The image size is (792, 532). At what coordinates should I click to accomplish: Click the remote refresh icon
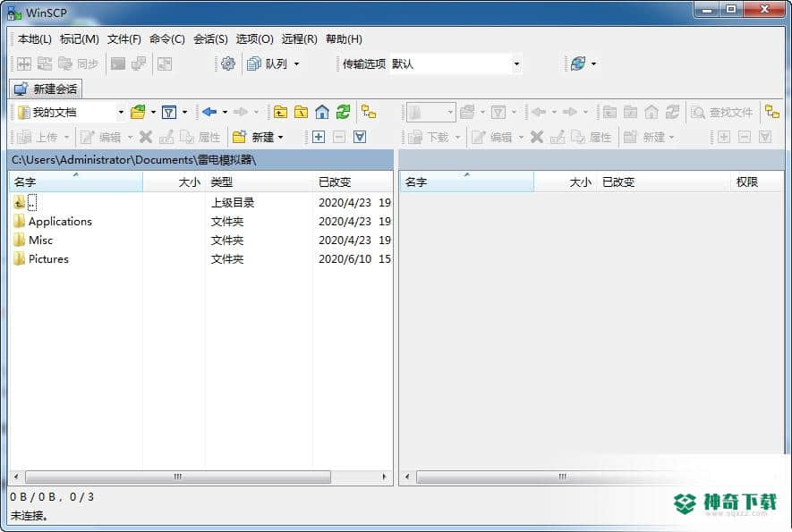click(x=672, y=112)
